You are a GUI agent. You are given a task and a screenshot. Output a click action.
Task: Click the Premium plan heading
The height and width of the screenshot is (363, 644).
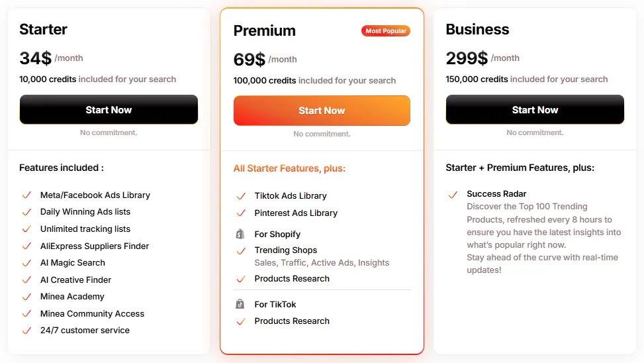pos(264,30)
